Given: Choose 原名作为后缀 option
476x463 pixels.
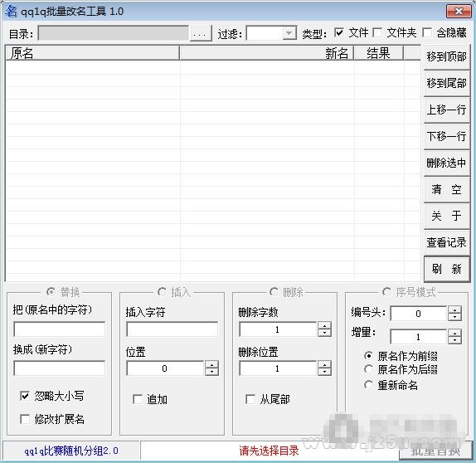Looking at the screenshot, I should click(x=368, y=369).
